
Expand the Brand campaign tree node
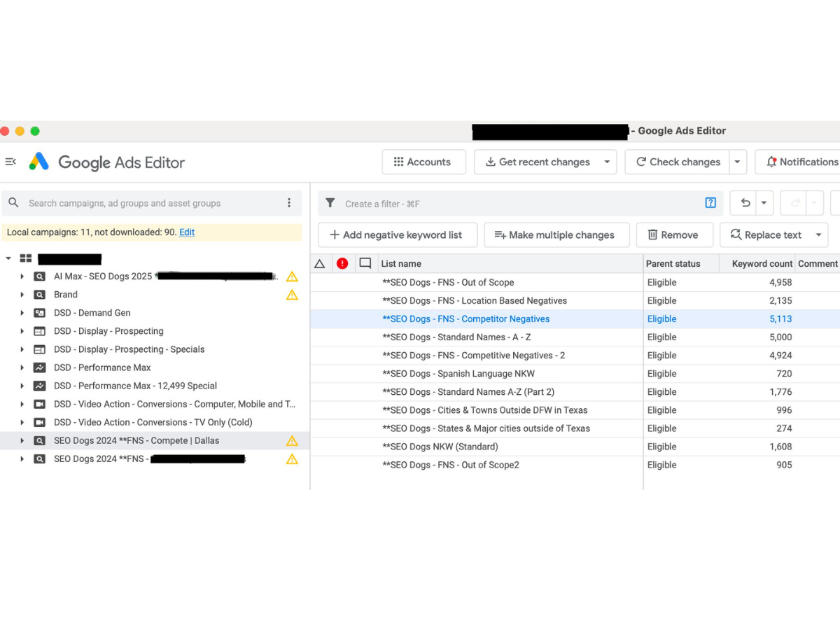(x=22, y=295)
